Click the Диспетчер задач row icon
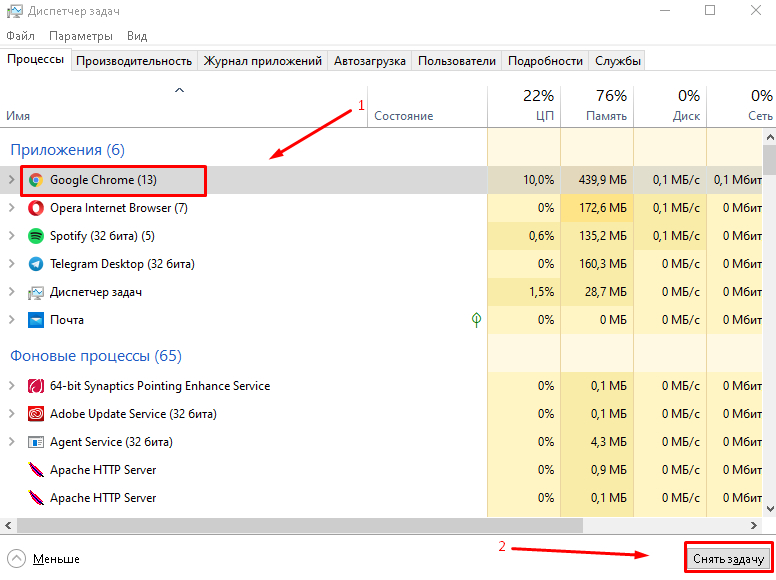The image size is (776, 580). point(36,292)
